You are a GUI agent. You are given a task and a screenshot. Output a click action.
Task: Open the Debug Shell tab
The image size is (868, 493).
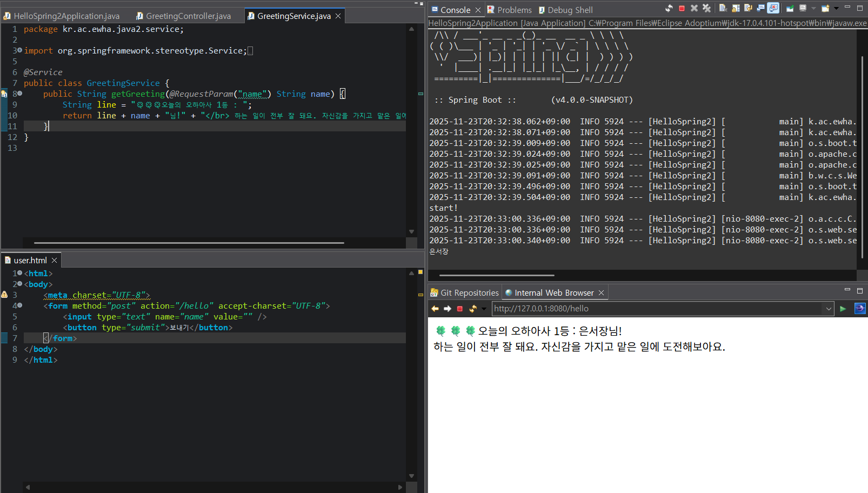(565, 10)
